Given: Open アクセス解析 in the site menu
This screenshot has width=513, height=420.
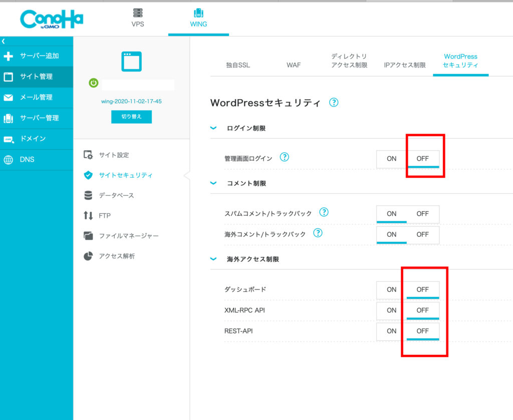Looking at the screenshot, I should [117, 256].
